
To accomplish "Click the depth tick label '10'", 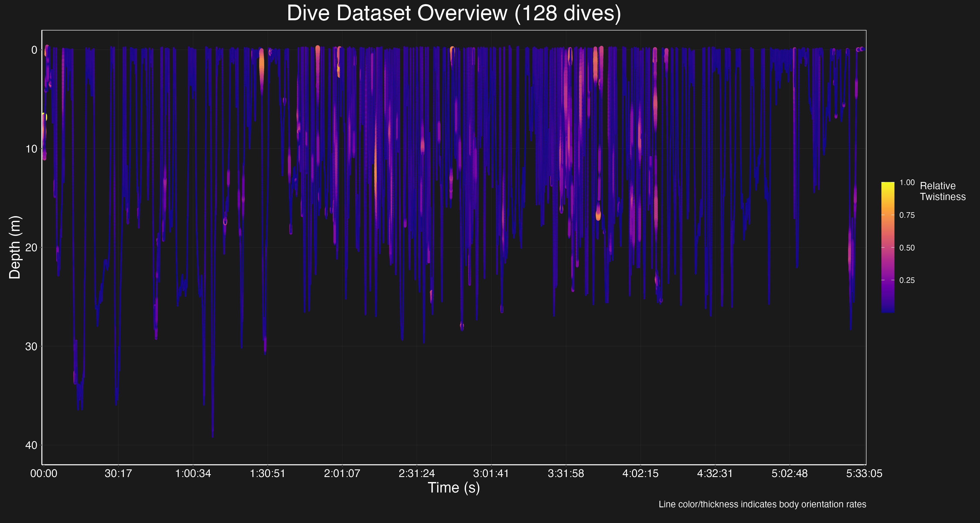I will [31, 149].
